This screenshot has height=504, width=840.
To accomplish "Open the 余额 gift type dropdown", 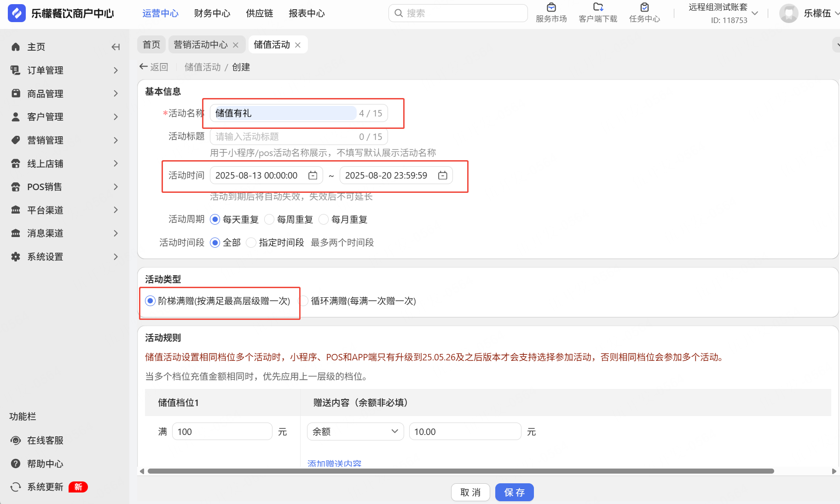I will coord(355,432).
